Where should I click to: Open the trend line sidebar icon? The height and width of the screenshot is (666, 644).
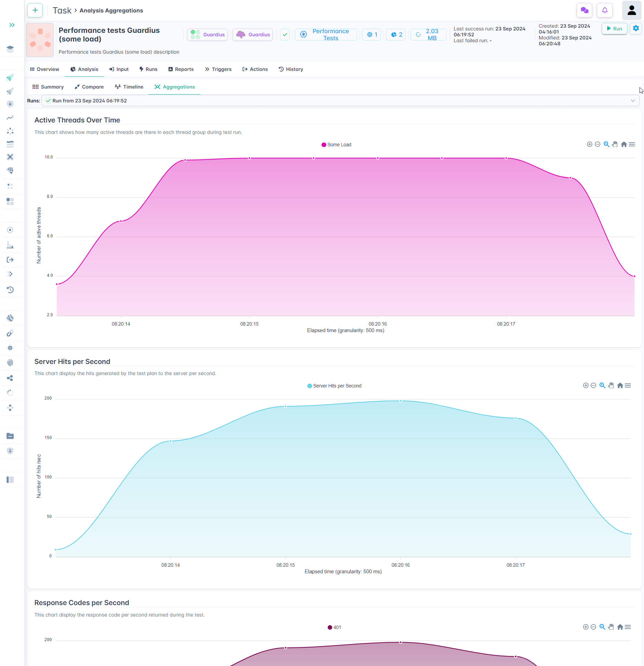(10, 118)
